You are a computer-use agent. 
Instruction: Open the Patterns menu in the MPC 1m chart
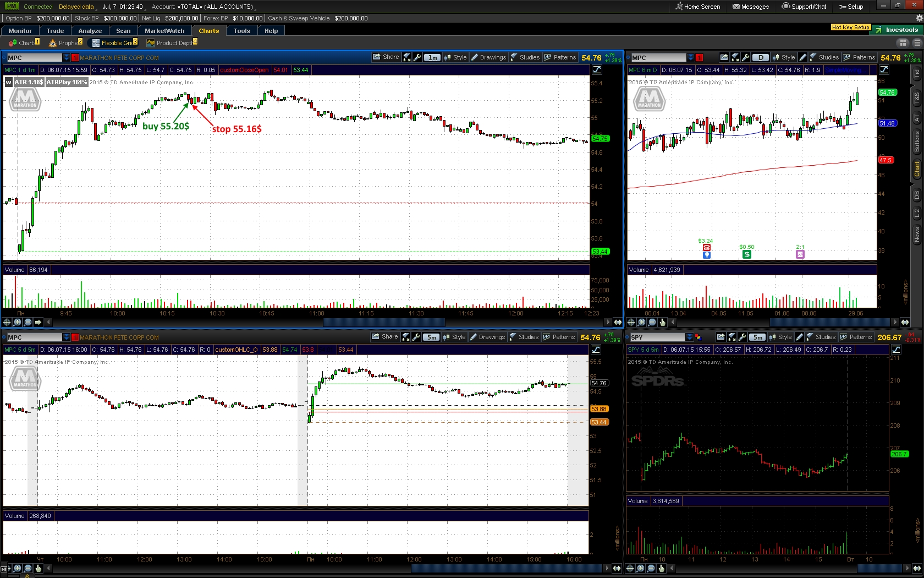tap(560, 57)
